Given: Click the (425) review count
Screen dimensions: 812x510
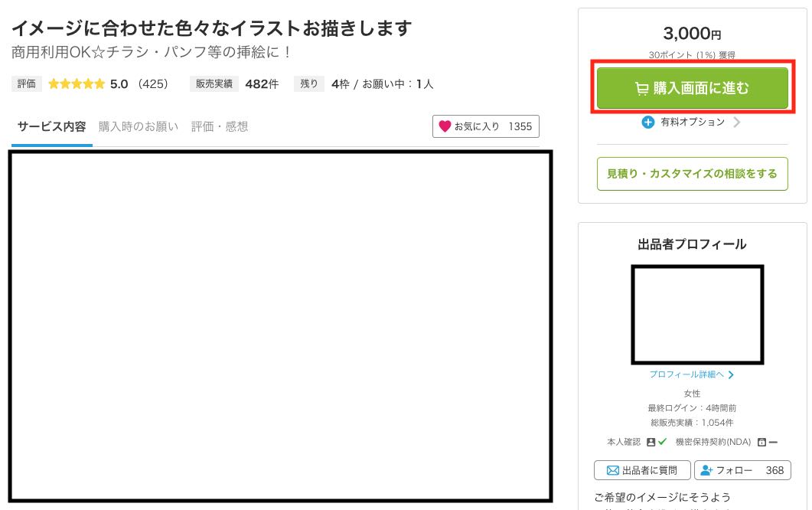Looking at the screenshot, I should [x=152, y=84].
